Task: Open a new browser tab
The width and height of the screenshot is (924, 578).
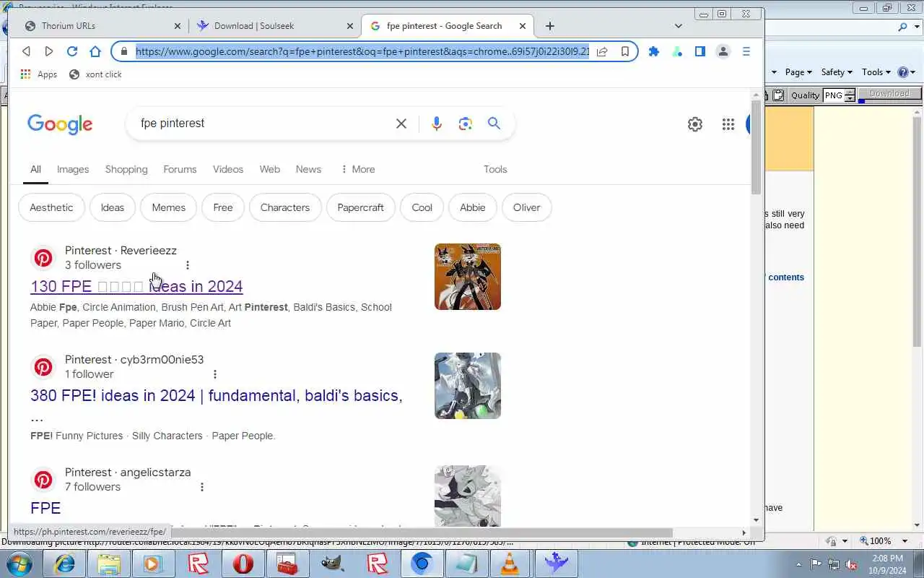Action: click(550, 26)
